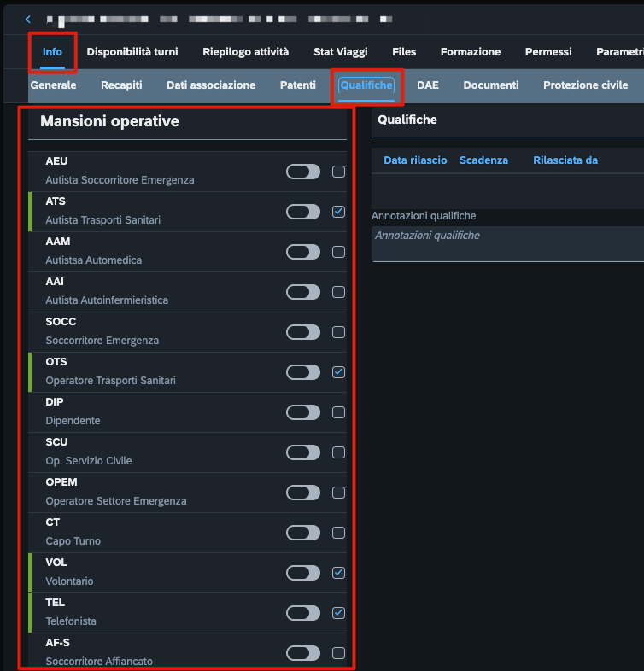Screen dimensions: 644x671
Task: Enable the SOCC Soccorritore Emergenza switch
Action: point(303,332)
